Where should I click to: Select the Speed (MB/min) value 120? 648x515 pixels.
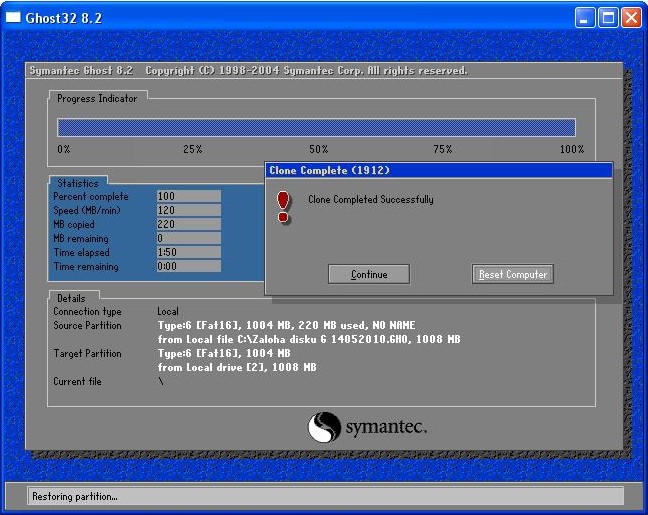tap(188, 210)
